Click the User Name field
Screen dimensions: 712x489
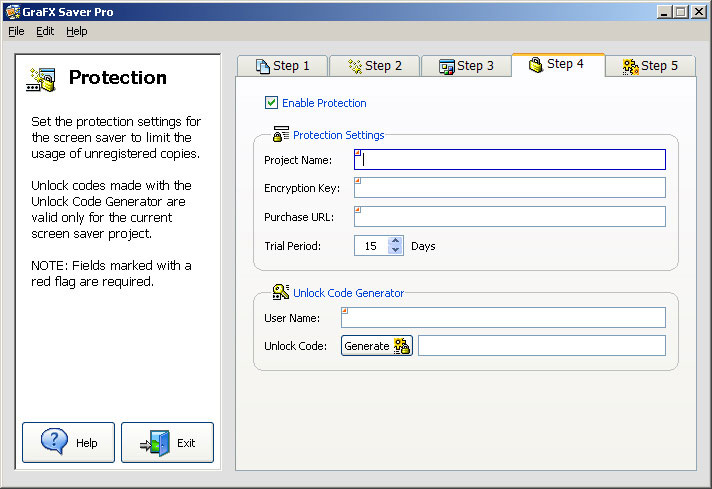click(x=503, y=317)
